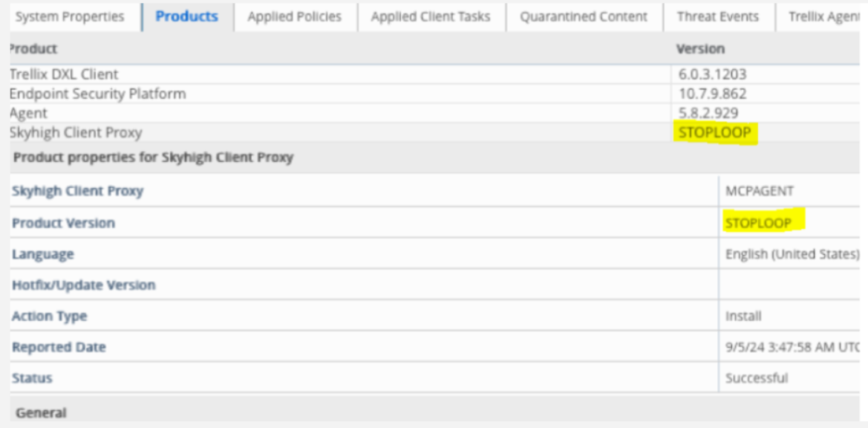
Task: Click the Hotfix/Update Version label
Action: (x=84, y=285)
